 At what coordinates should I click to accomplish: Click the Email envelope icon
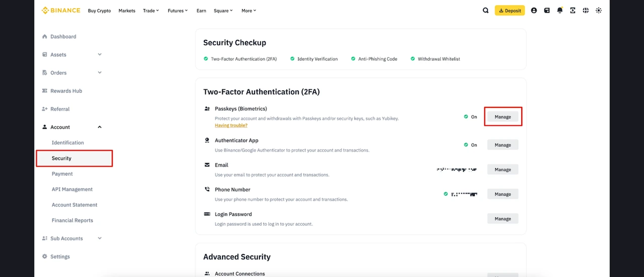click(x=207, y=165)
